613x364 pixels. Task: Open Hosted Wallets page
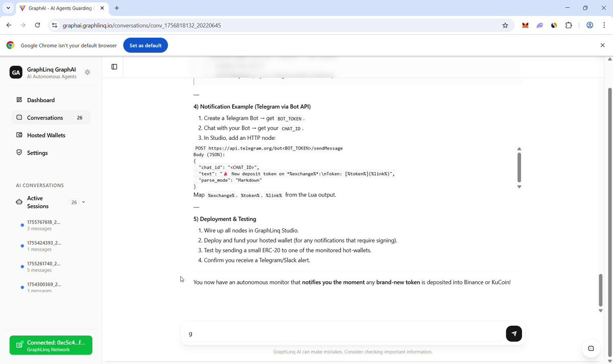coord(51,135)
